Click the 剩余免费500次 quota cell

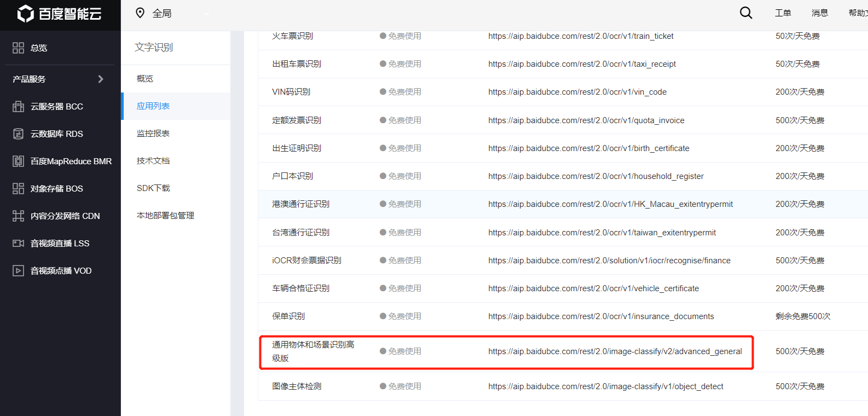point(803,316)
